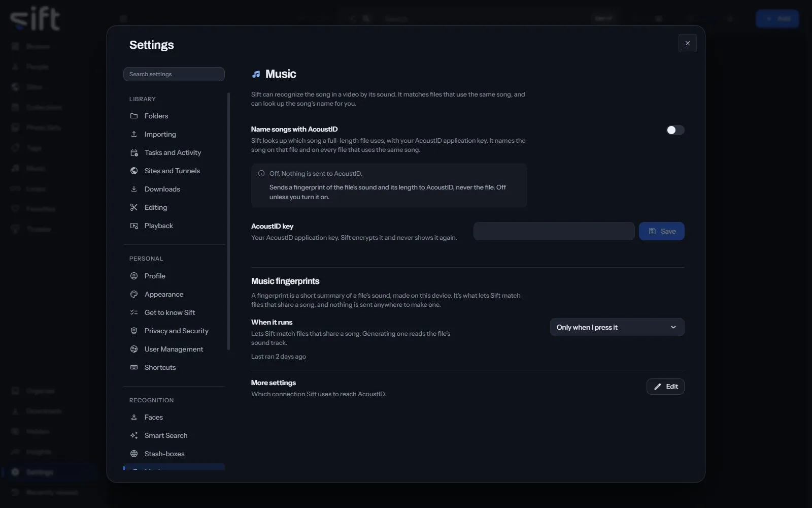Click the Folders folder icon in sidebar
This screenshot has width=812, height=508.
(134, 116)
